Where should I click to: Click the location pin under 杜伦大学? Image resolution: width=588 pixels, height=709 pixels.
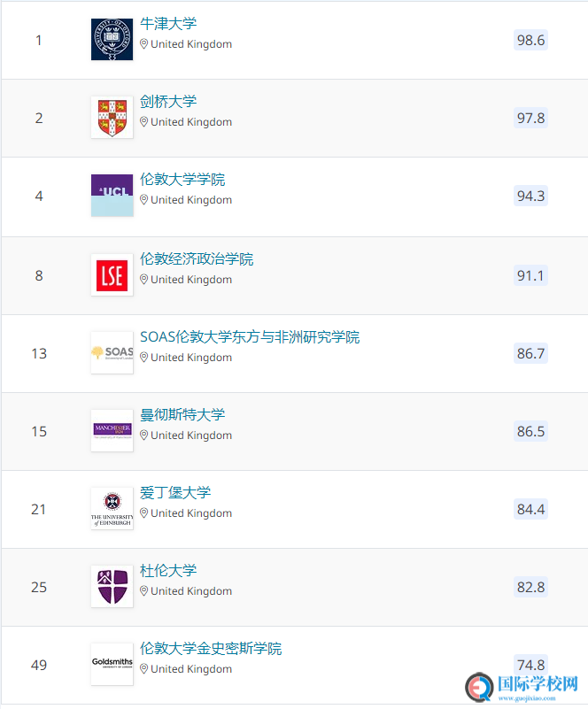143,590
